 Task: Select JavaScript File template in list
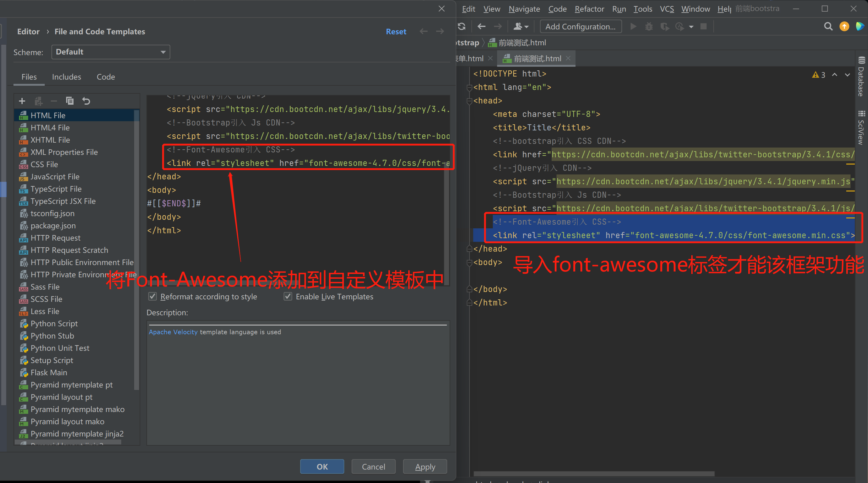point(55,177)
